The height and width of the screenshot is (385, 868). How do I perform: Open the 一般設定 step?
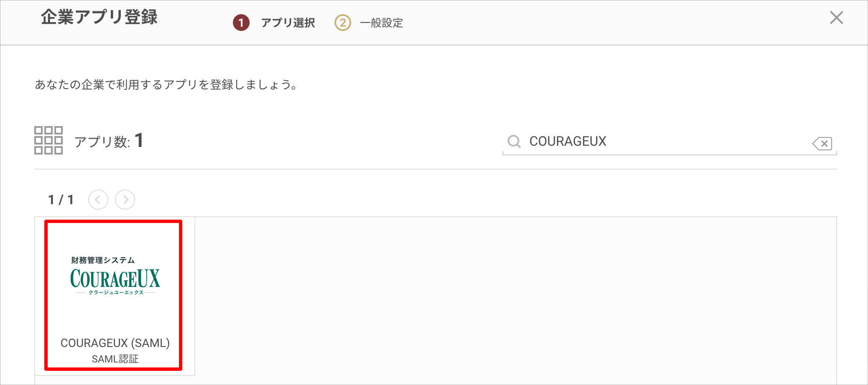(381, 23)
